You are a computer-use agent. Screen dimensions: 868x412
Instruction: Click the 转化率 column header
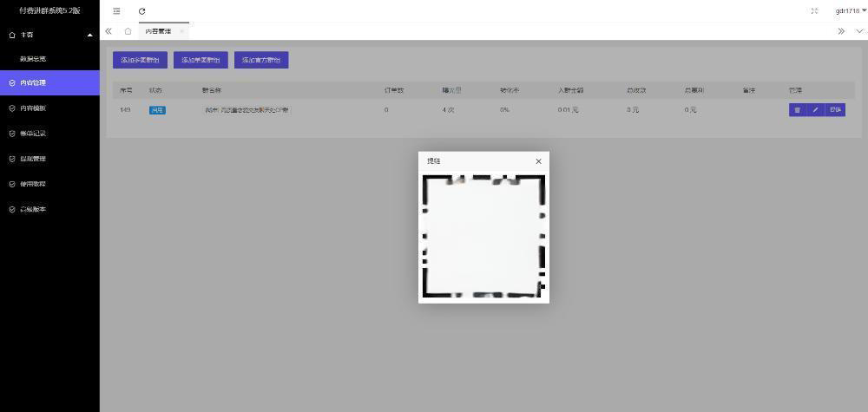point(510,90)
